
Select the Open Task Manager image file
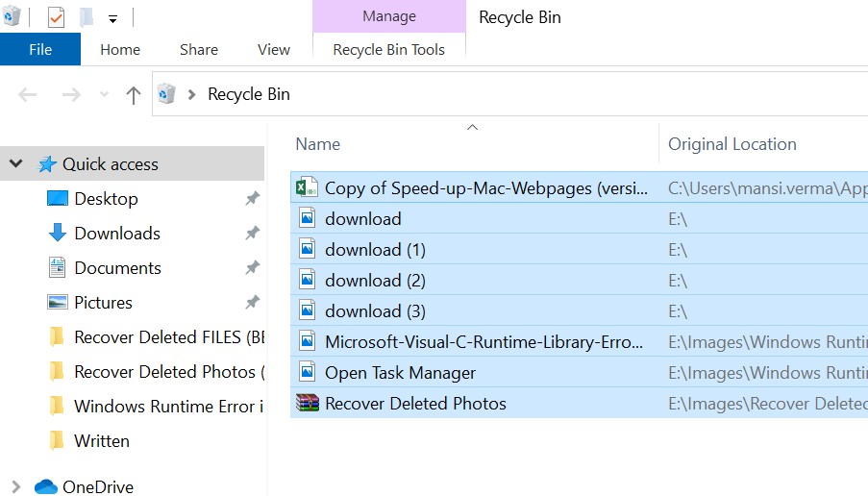pos(400,372)
